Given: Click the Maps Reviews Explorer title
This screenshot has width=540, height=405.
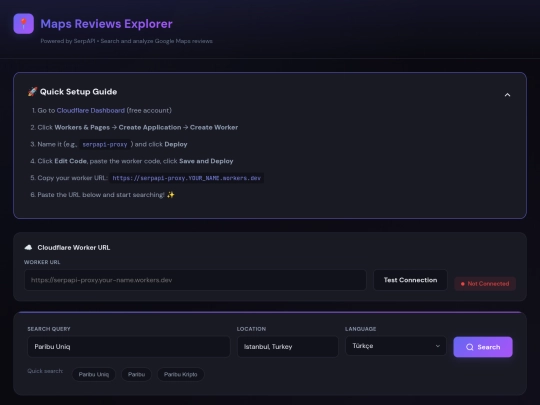Looking at the screenshot, I should click(106, 24).
